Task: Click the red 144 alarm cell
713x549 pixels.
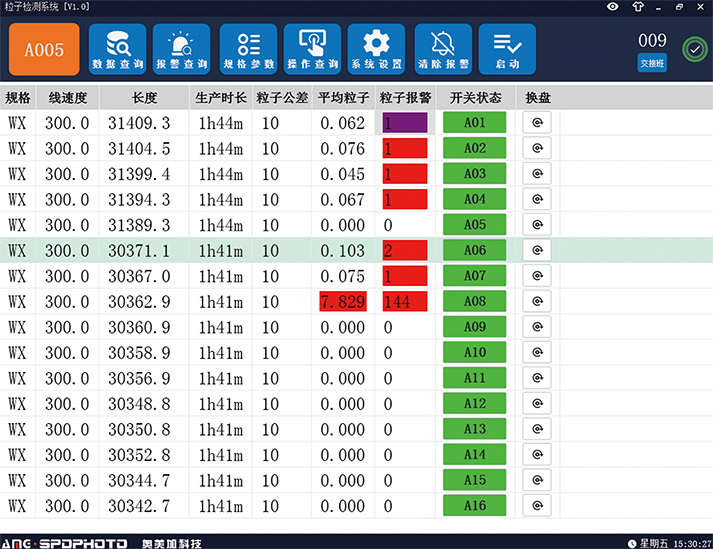Action: [x=404, y=301]
